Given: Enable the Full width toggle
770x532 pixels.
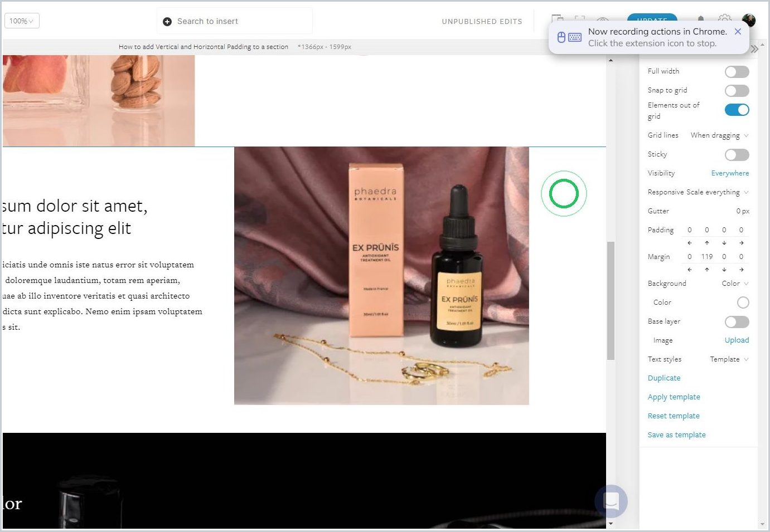Looking at the screenshot, I should 737,72.
